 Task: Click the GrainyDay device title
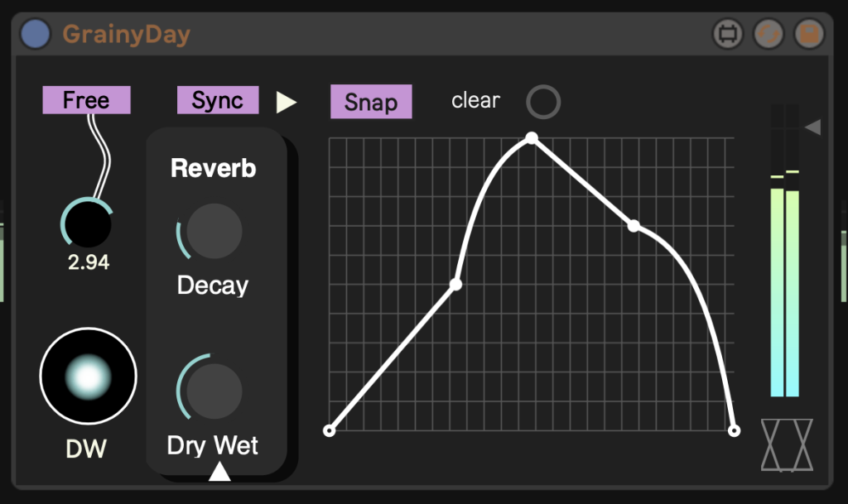[x=126, y=35]
